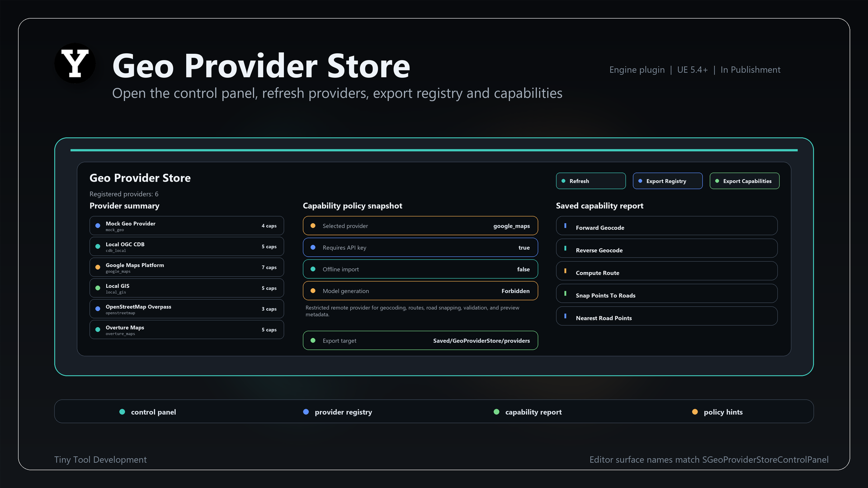Select the Mock Geo Provider row
The image size is (868, 488).
[187, 225]
